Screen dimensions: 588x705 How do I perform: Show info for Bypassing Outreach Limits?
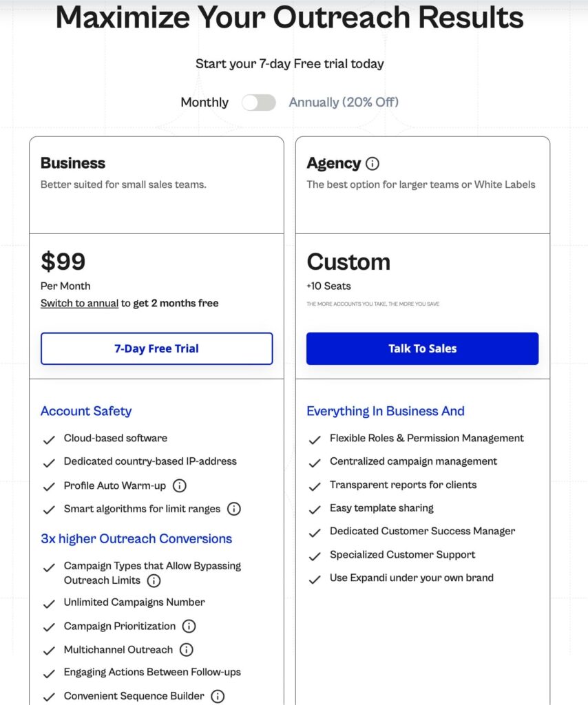point(154,580)
